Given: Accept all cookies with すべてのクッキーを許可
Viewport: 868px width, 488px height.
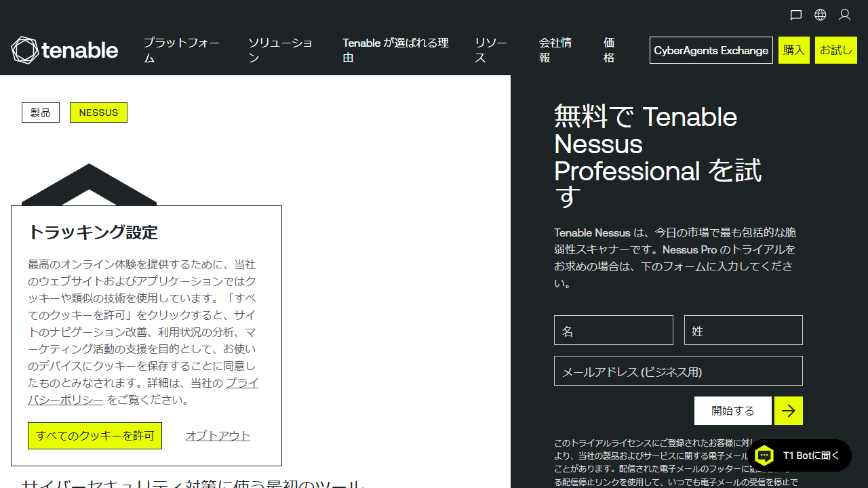Looking at the screenshot, I should click(95, 436).
